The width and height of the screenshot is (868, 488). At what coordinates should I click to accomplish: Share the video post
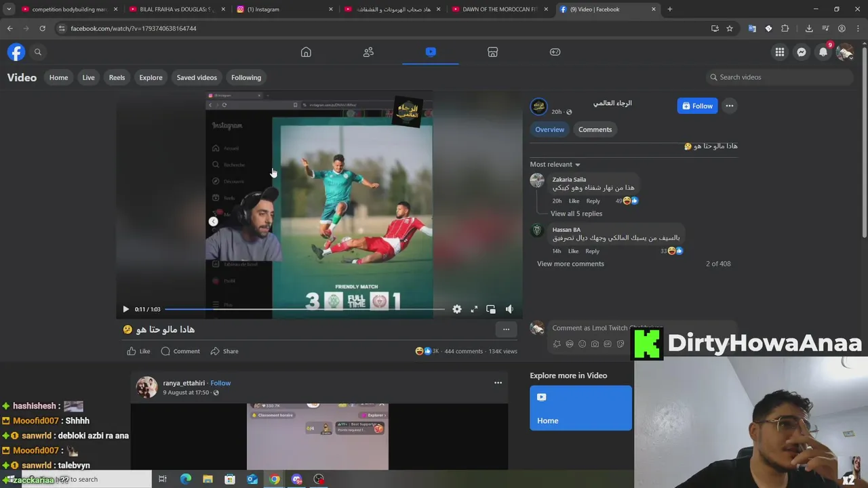click(x=224, y=351)
